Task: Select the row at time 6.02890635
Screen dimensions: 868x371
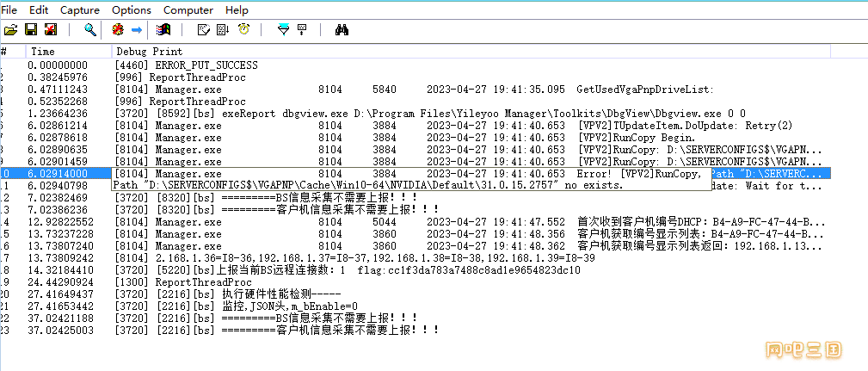Action: [x=416, y=150]
